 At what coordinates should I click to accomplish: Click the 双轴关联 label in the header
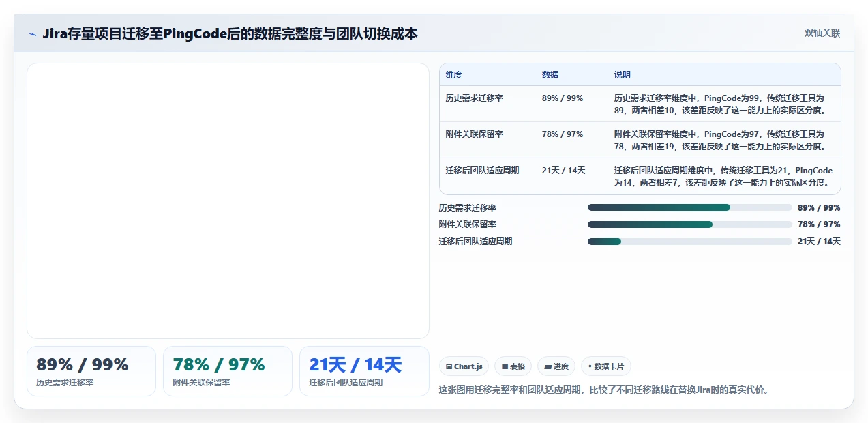coord(822,33)
